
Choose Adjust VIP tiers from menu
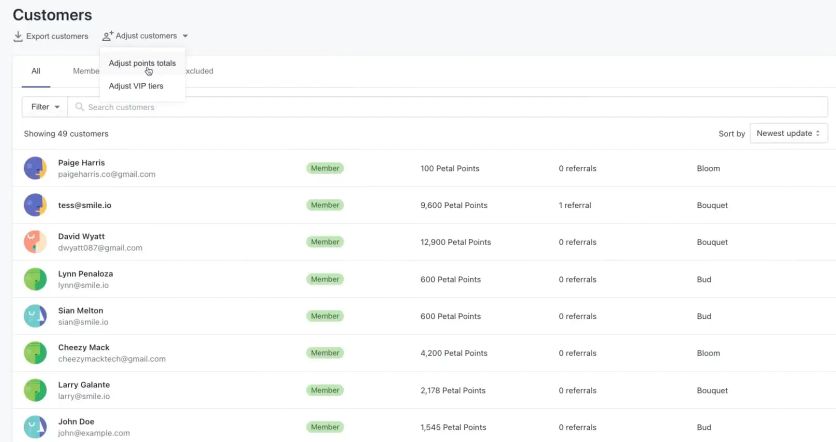[136, 86]
